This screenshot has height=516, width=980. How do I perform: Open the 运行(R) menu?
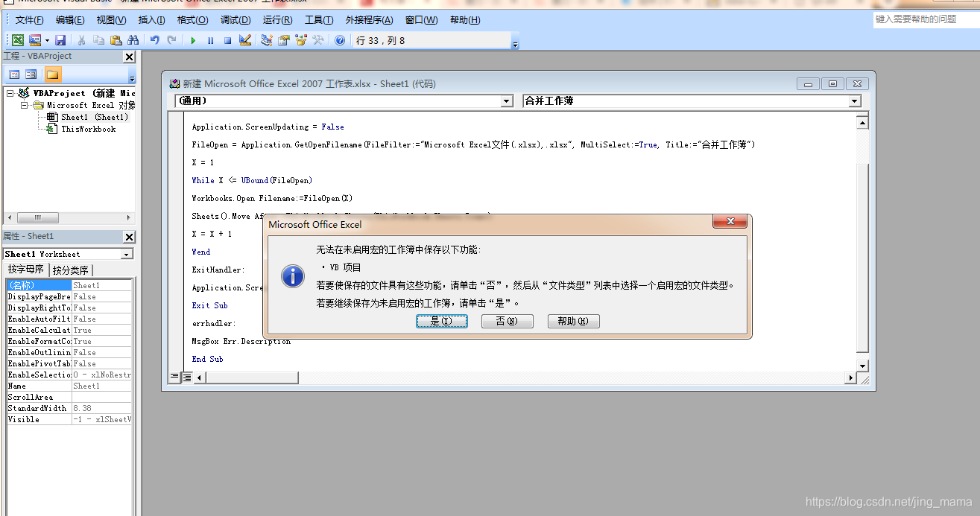pos(278,20)
